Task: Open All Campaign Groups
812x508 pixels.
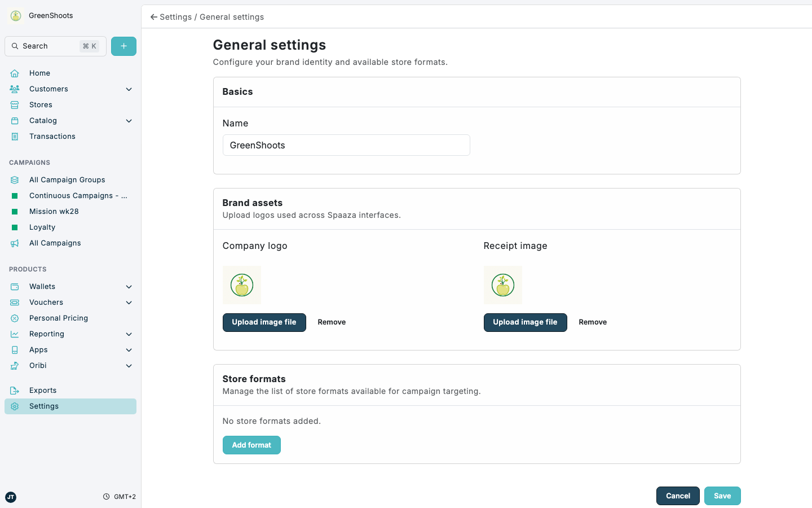Action: [67, 179]
